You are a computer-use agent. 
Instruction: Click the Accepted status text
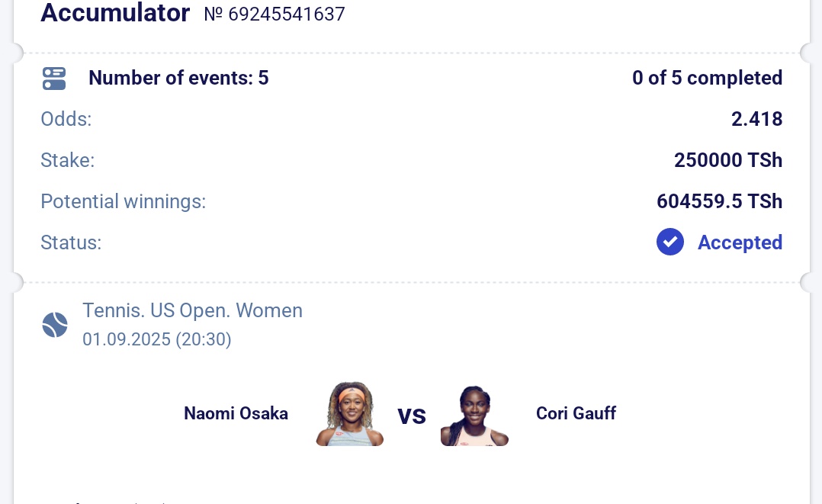(x=740, y=242)
